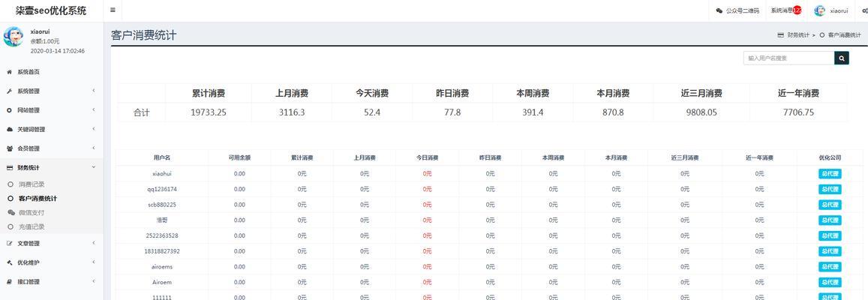
Task: Click the search magnifier button
Action: pyautogui.click(x=842, y=58)
